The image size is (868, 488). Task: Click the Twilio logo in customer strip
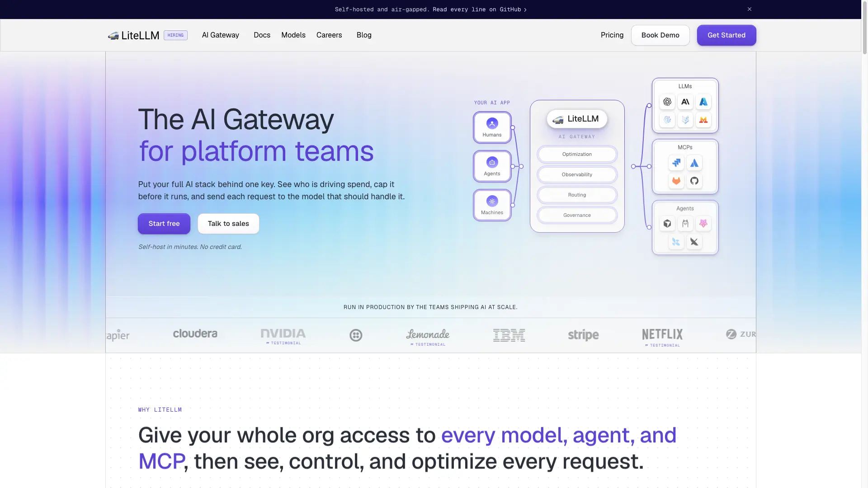[x=356, y=335]
